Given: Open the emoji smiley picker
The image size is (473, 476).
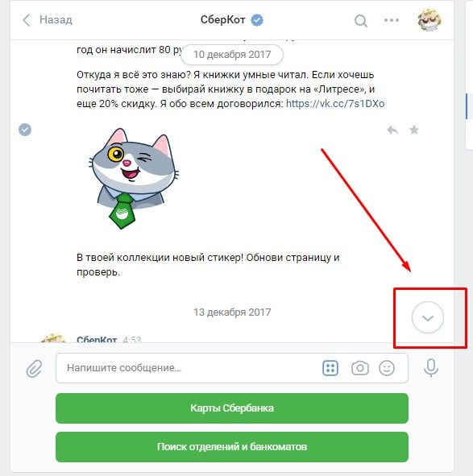Looking at the screenshot, I should [387, 368].
